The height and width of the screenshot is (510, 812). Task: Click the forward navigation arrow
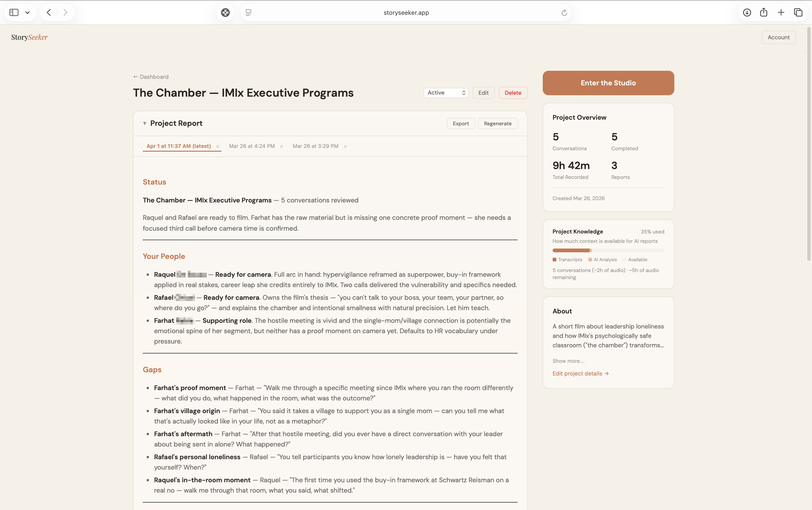tap(65, 12)
